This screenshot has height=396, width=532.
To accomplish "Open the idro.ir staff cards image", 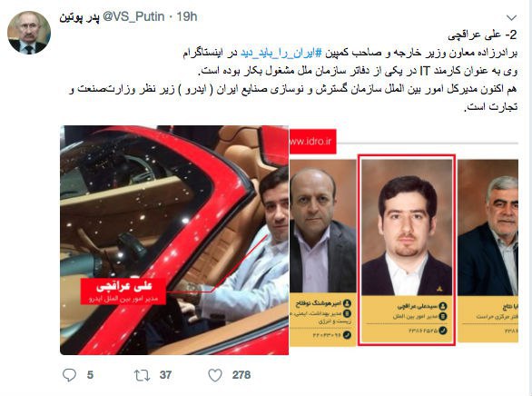I will pyautogui.click(x=404, y=240).
